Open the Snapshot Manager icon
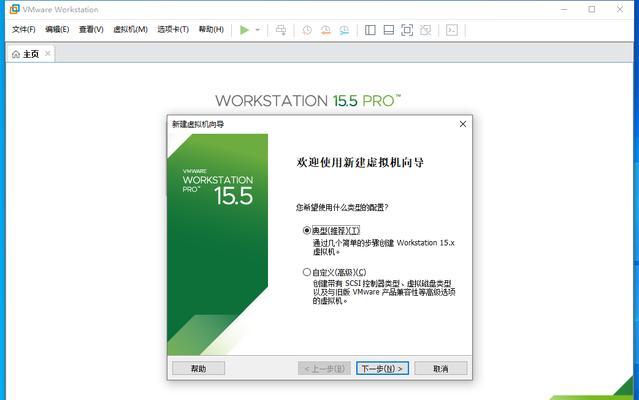This screenshot has height=400, width=639. click(344, 30)
